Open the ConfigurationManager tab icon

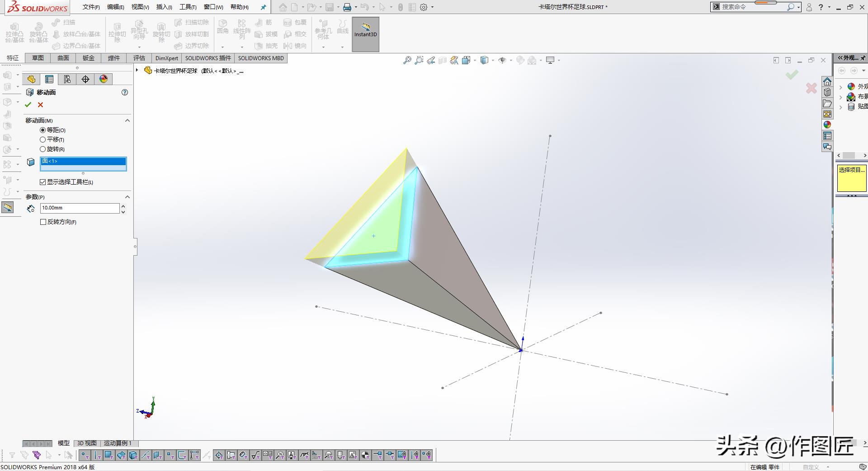[67, 79]
